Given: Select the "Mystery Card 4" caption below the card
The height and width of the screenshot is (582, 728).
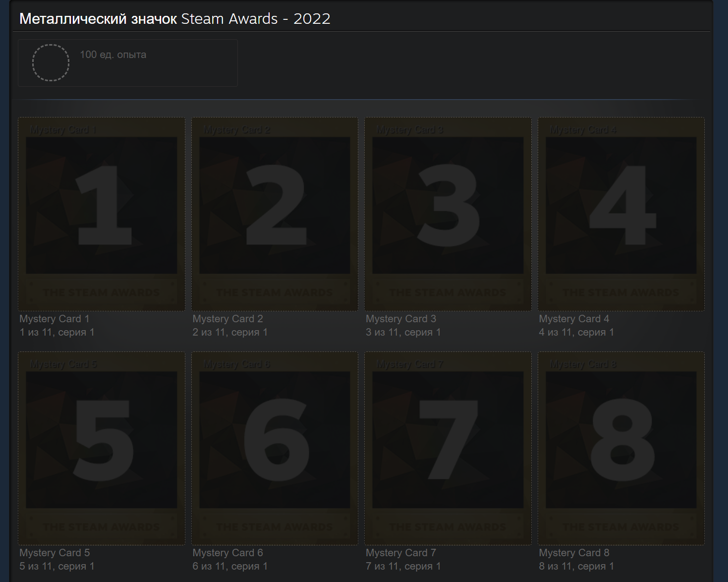Looking at the screenshot, I should [574, 319].
